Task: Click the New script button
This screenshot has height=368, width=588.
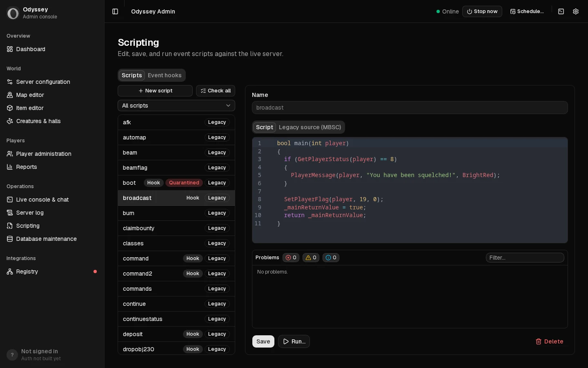Action: pos(155,91)
